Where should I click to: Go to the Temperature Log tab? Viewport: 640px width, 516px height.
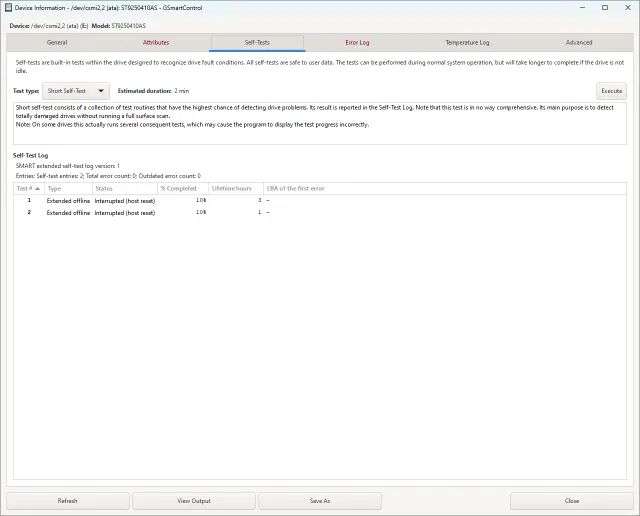click(x=467, y=43)
